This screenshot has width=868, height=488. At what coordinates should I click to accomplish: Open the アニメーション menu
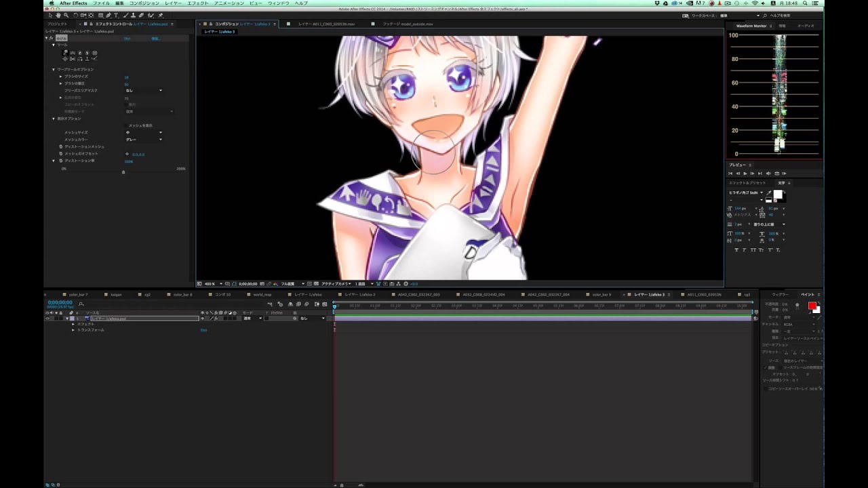[229, 3]
